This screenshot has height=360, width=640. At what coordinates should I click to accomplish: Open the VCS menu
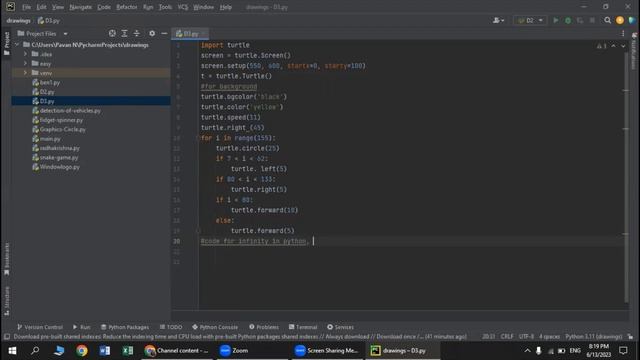tap(183, 7)
